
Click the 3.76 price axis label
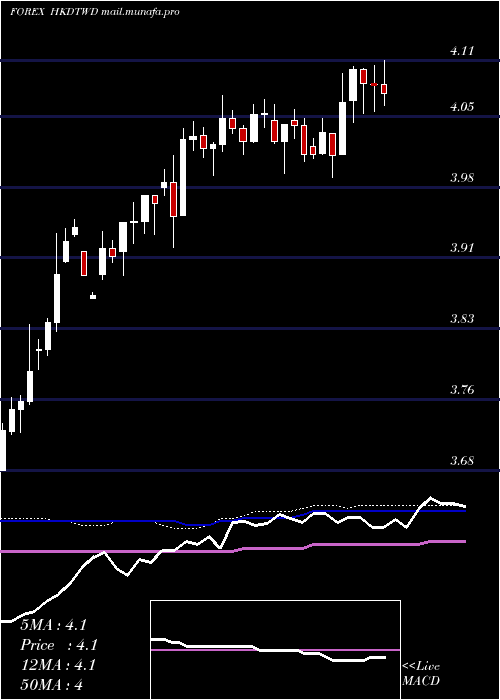(461, 390)
